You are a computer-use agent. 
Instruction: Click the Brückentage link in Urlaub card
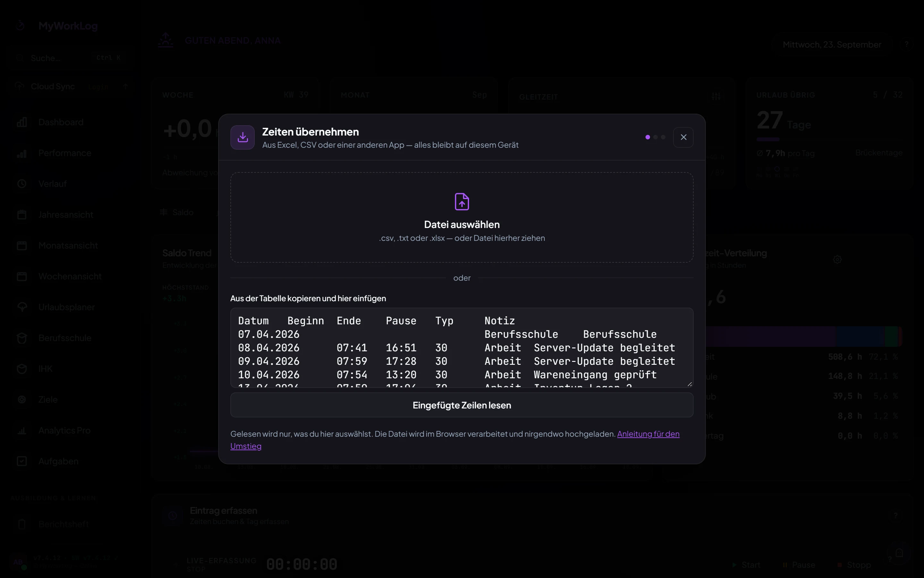(x=878, y=153)
